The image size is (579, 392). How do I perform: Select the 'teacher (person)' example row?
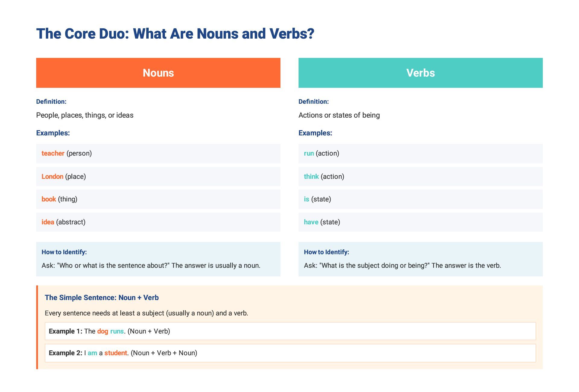tap(158, 153)
